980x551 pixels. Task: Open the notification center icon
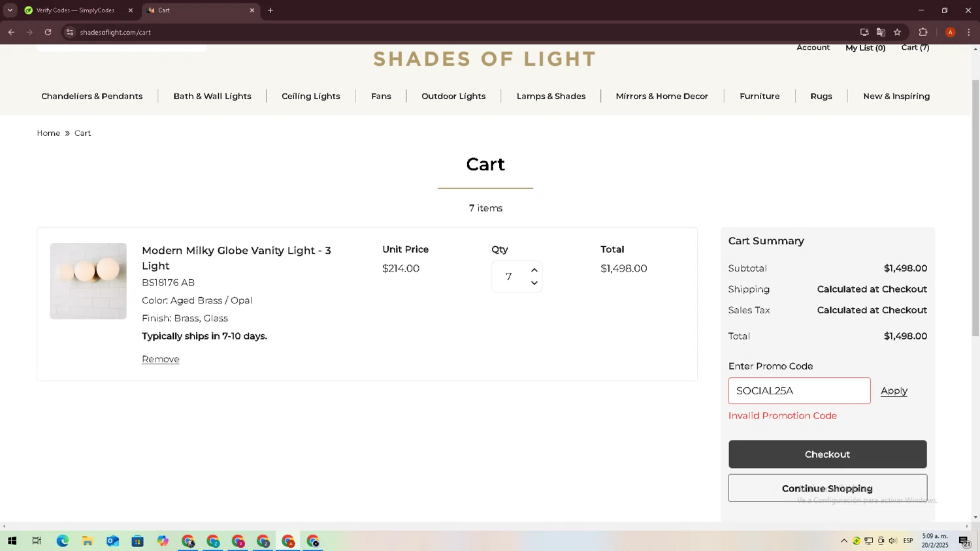[964, 541]
